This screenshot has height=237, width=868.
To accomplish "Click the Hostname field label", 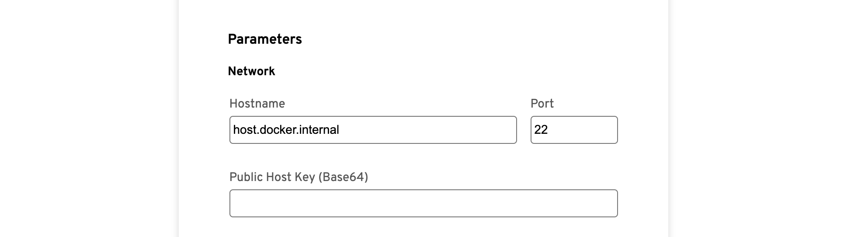I will (257, 104).
